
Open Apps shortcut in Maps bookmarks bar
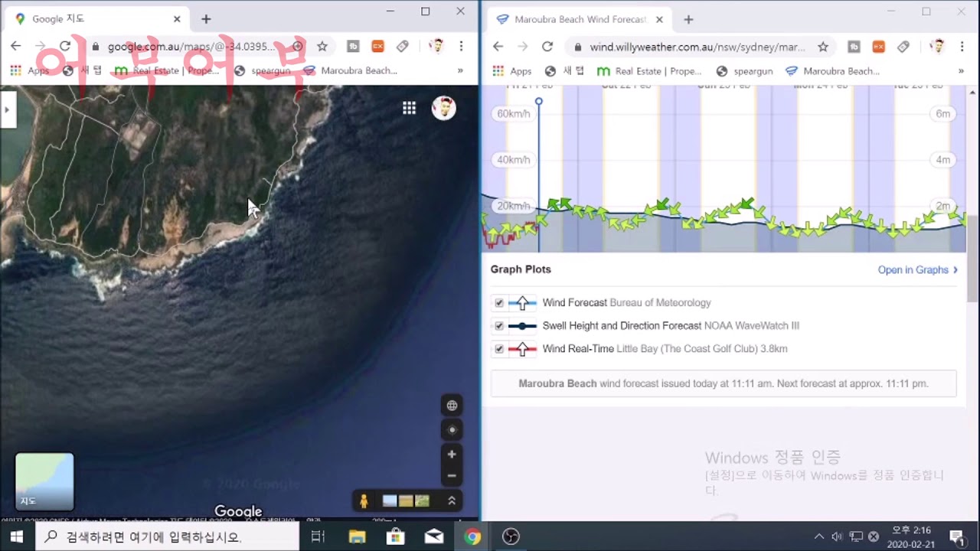(x=29, y=70)
